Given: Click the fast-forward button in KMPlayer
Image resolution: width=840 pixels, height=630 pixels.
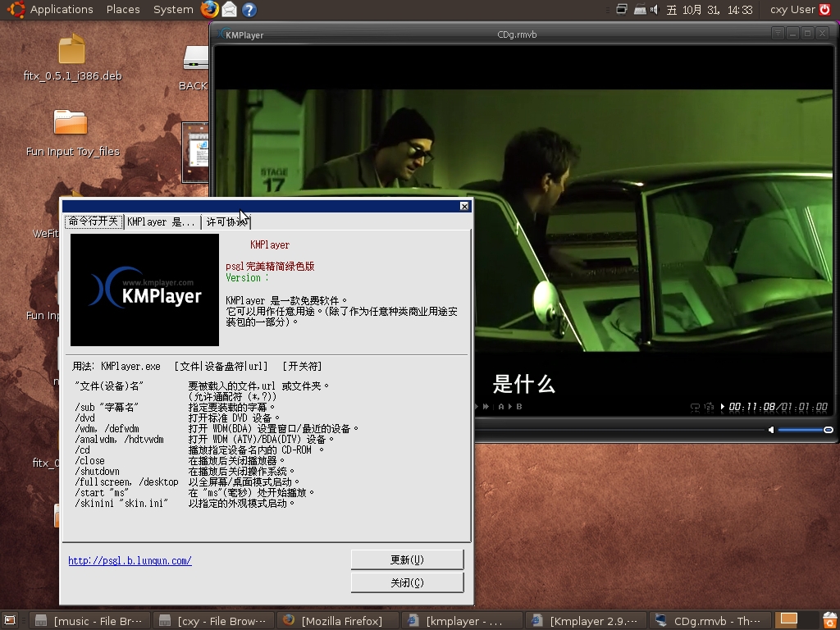Looking at the screenshot, I should coord(486,407).
